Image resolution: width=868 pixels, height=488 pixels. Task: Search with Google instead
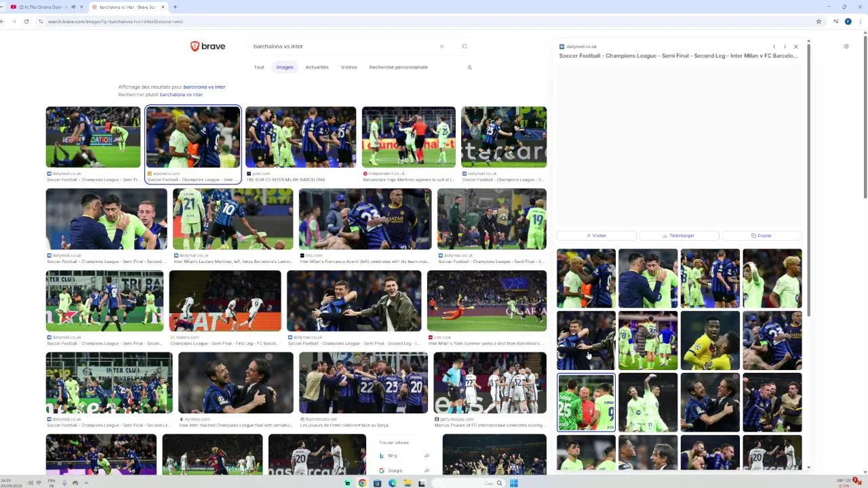coord(404,470)
